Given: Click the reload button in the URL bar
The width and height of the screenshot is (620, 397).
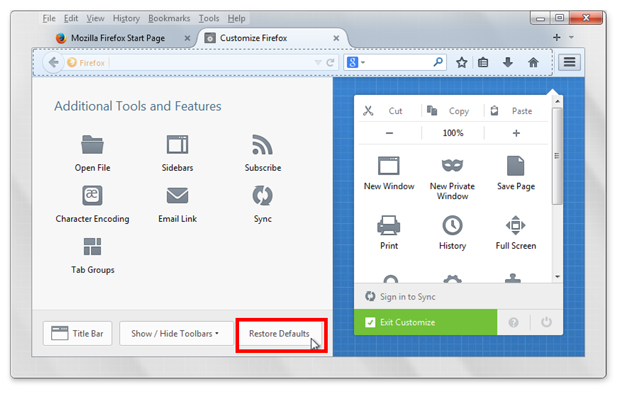Looking at the screenshot, I should pyautogui.click(x=330, y=62).
